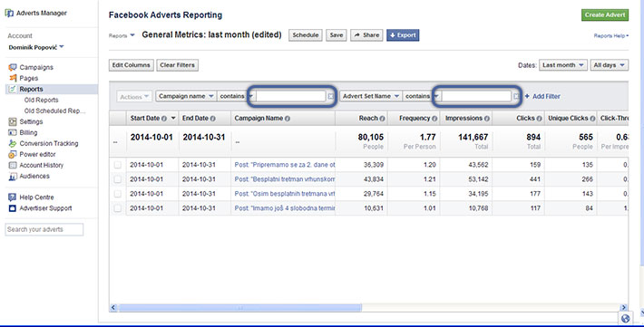Click the Export button
Viewport: 644px width, 327px height.
(403, 35)
